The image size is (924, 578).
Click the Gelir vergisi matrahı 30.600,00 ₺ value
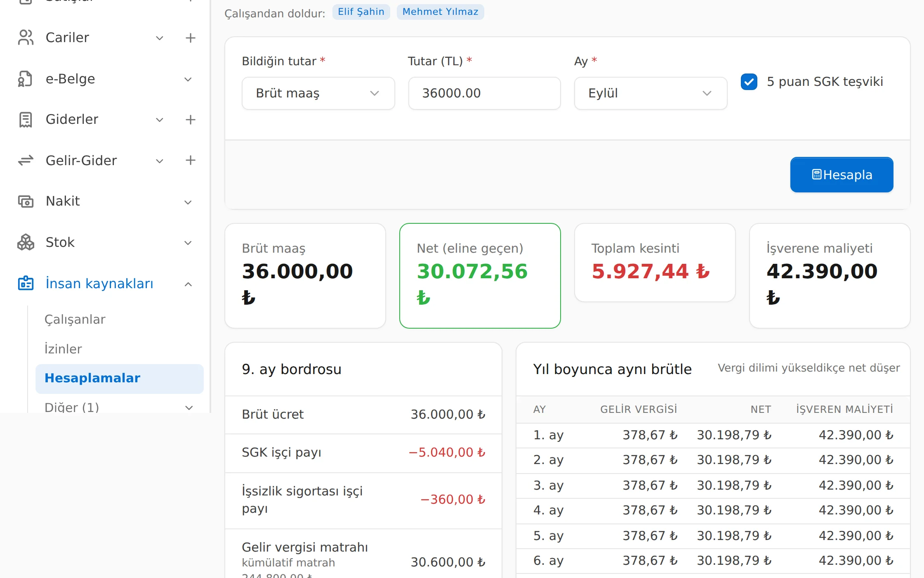pos(448,562)
